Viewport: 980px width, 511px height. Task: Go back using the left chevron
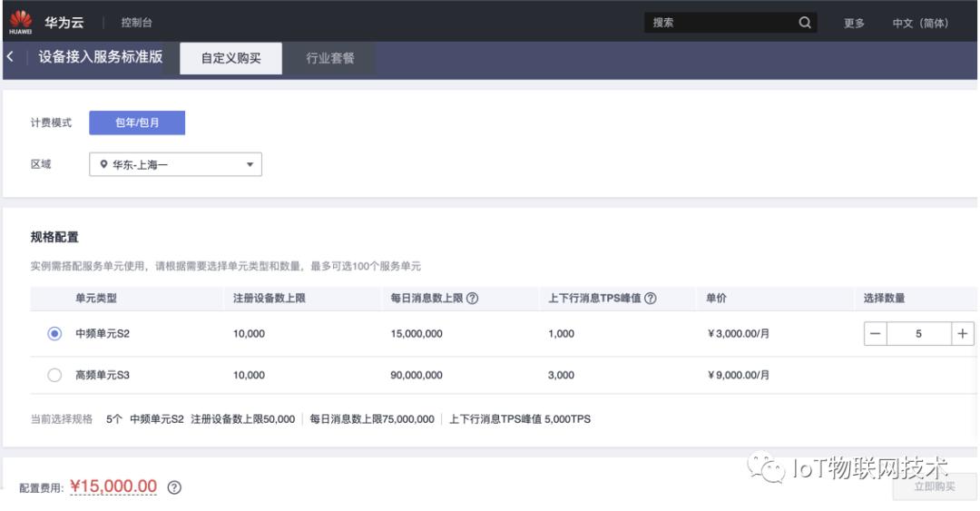10,57
